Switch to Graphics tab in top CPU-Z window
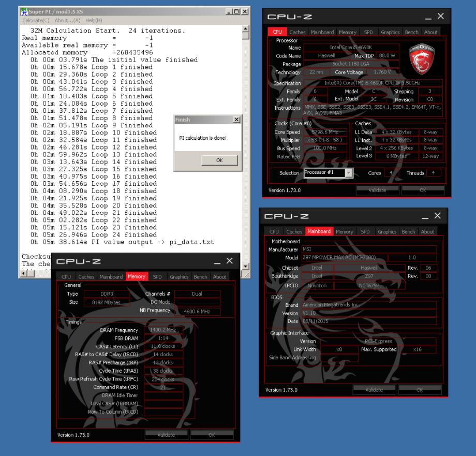Screen dimensions: 476x456 click(x=390, y=32)
